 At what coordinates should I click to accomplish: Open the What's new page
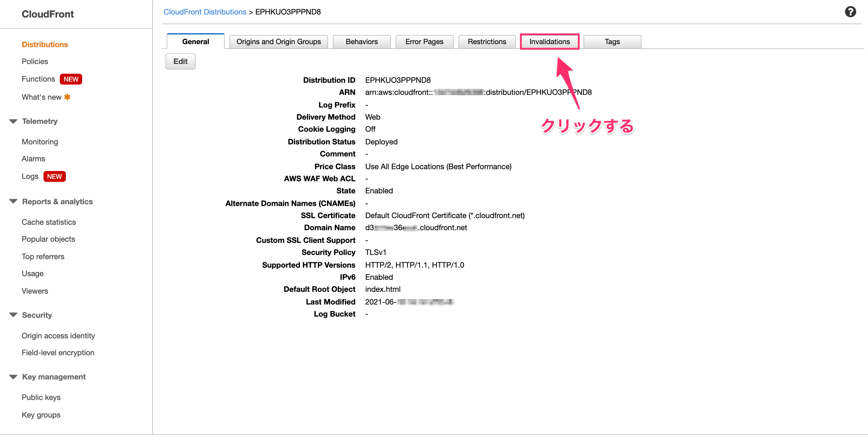(x=41, y=97)
